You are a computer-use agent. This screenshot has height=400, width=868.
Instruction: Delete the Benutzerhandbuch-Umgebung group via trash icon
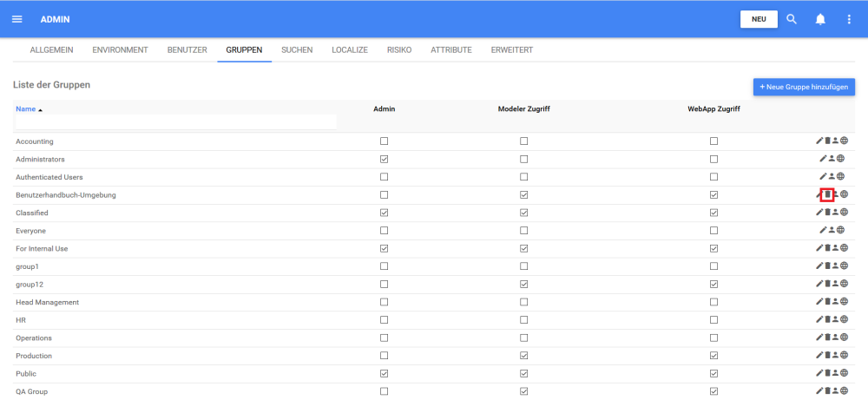coord(827,194)
